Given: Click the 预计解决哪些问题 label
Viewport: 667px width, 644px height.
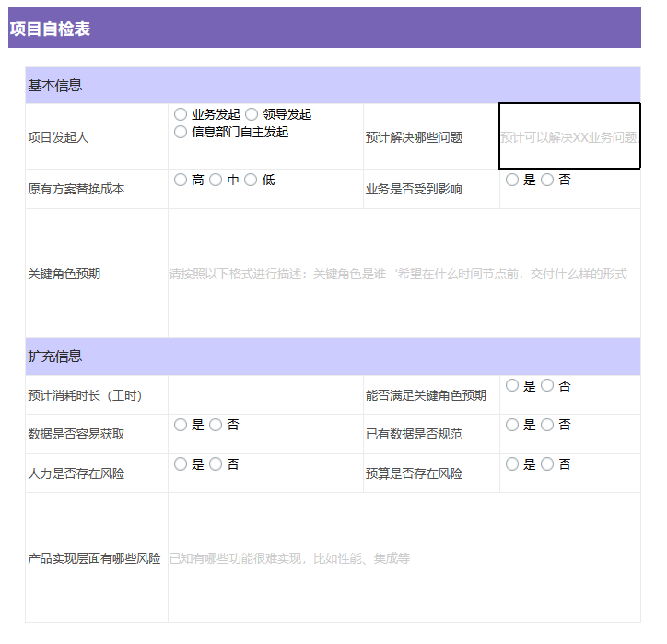Looking at the screenshot, I should pyautogui.click(x=414, y=137).
